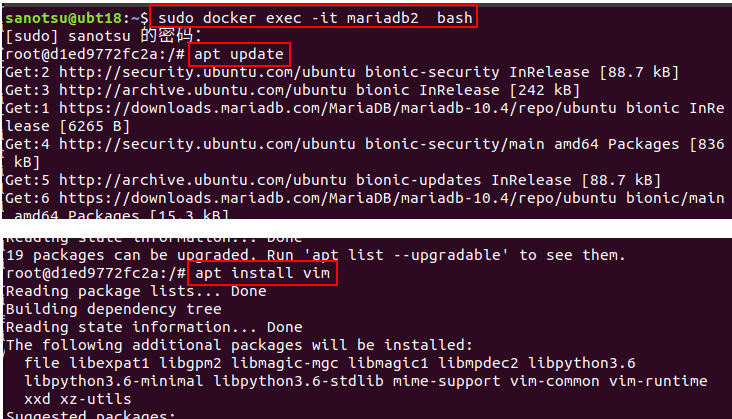Click the 'libpython3.6-minimal' package name

point(113,381)
